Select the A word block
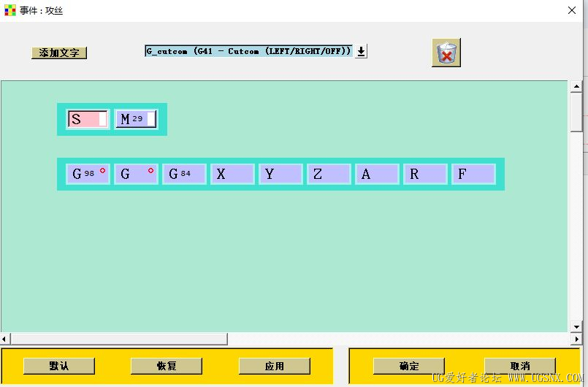The height and width of the screenshot is (387, 588). 377,174
